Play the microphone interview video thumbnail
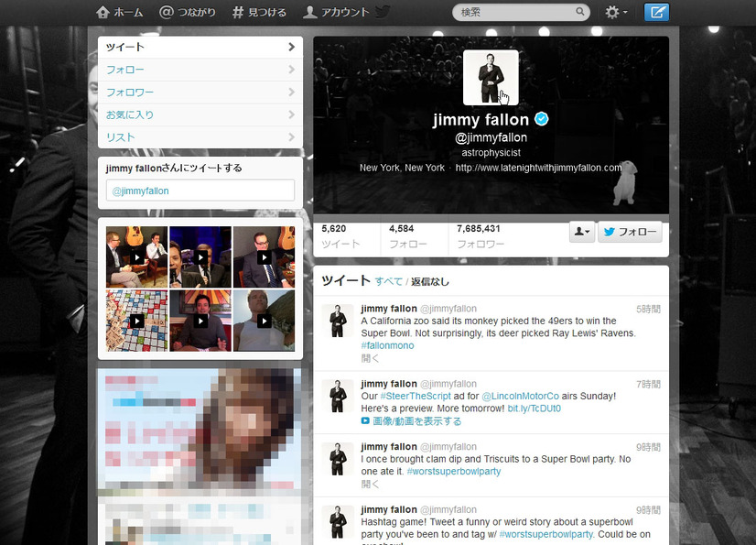 (200, 256)
